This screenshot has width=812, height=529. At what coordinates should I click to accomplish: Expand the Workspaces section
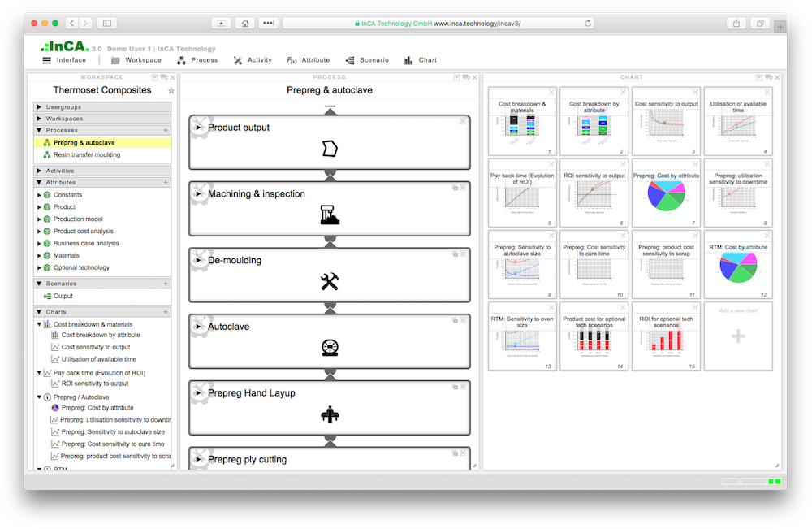pyautogui.click(x=39, y=119)
